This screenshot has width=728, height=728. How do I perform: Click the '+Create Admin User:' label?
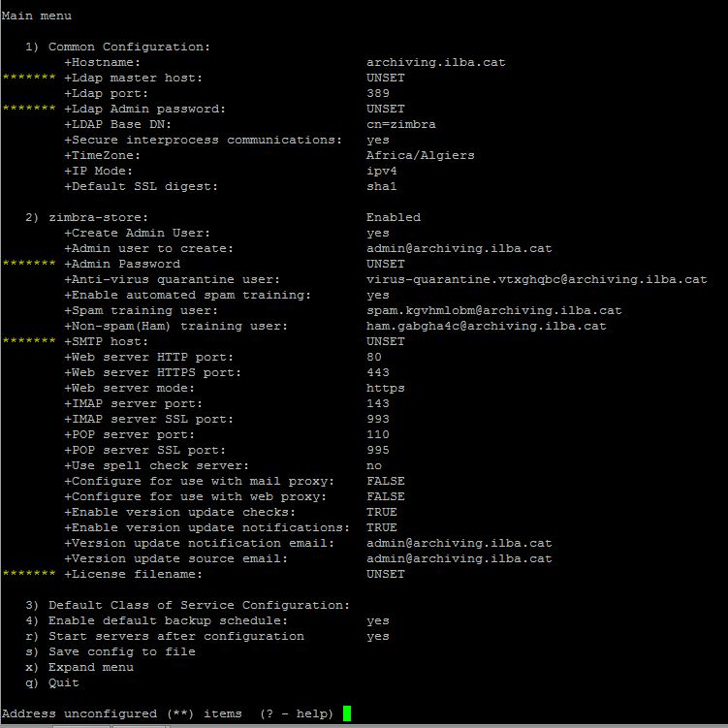coord(137,233)
